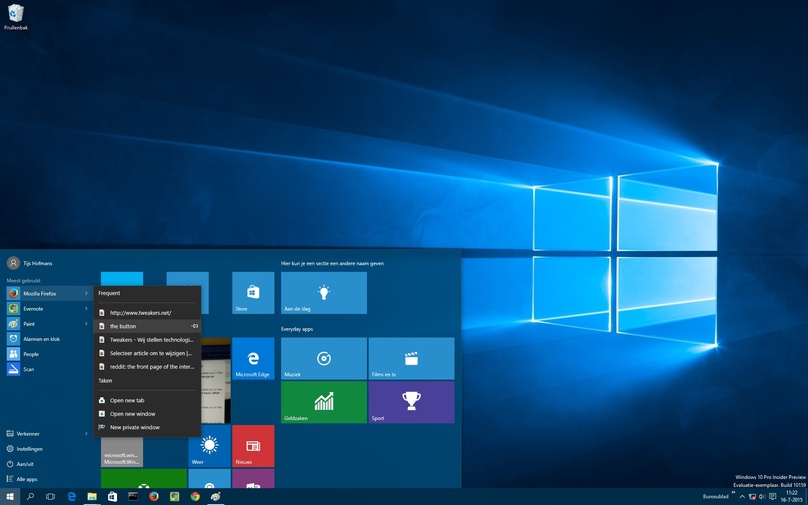Choose New private window task
Screen dimensions: 808x505
pos(147,427)
